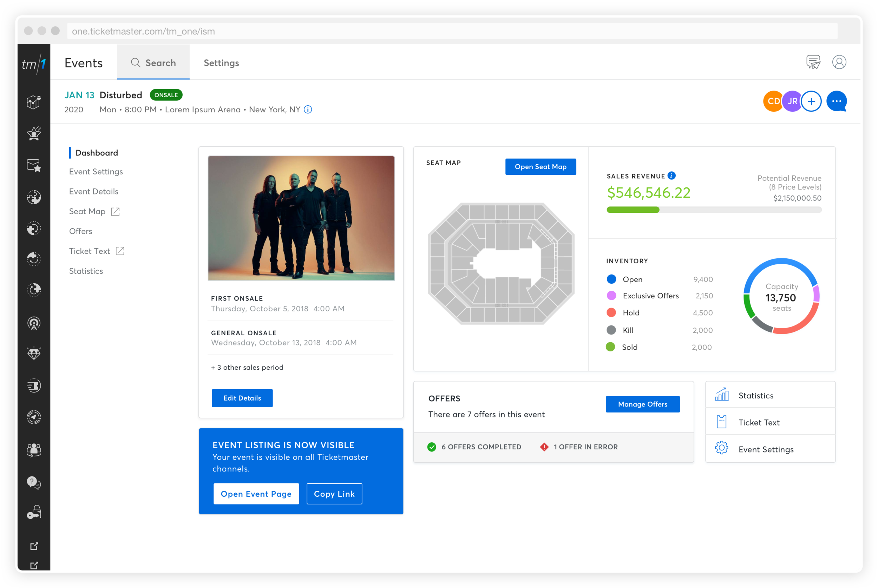Click the blue chat bubble button

[x=836, y=101]
